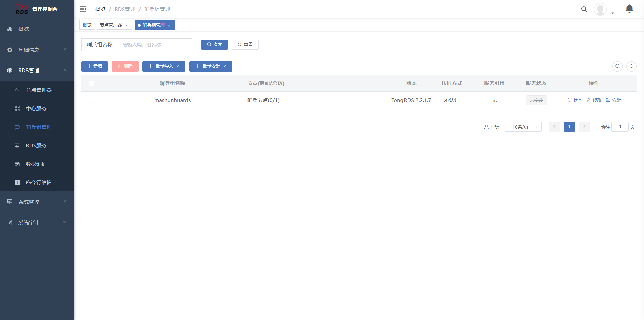This screenshot has width=644, height=320.
Task: Toggle the sidebar collapse hamburger icon
Action: point(83,9)
